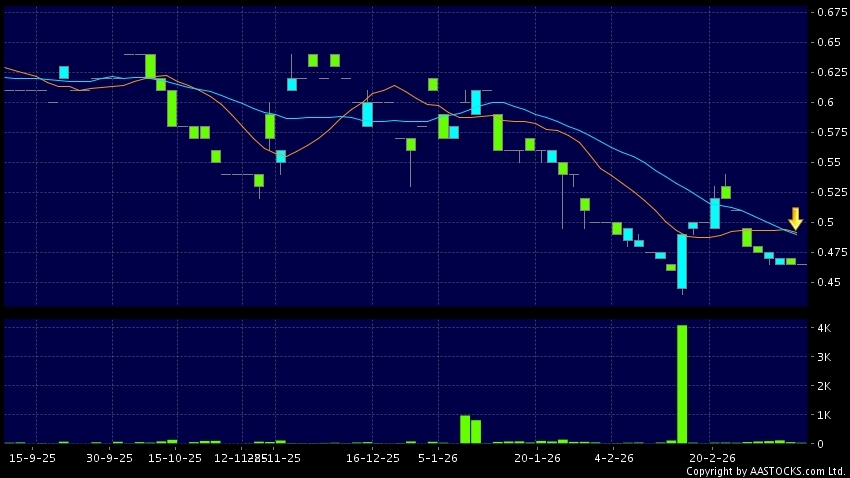Image resolution: width=850 pixels, height=478 pixels.
Task: Select the 30-9-25 date label
Action: tap(109, 457)
